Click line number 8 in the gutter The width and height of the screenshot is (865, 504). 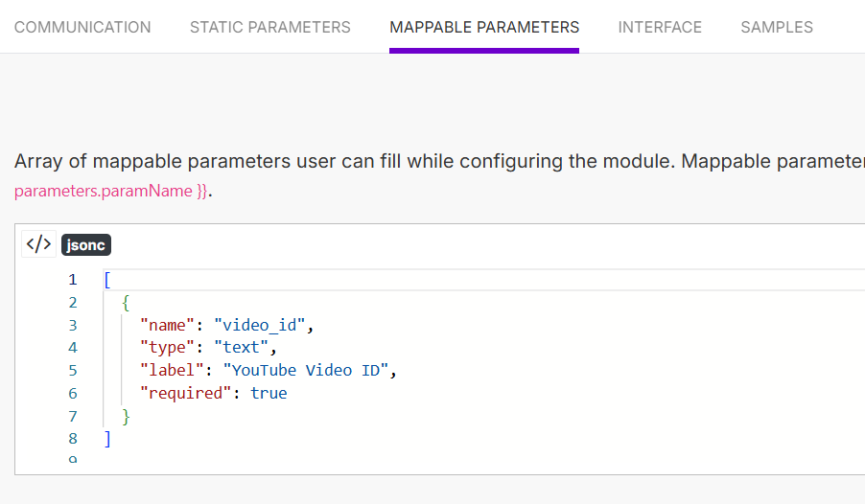tap(73, 439)
